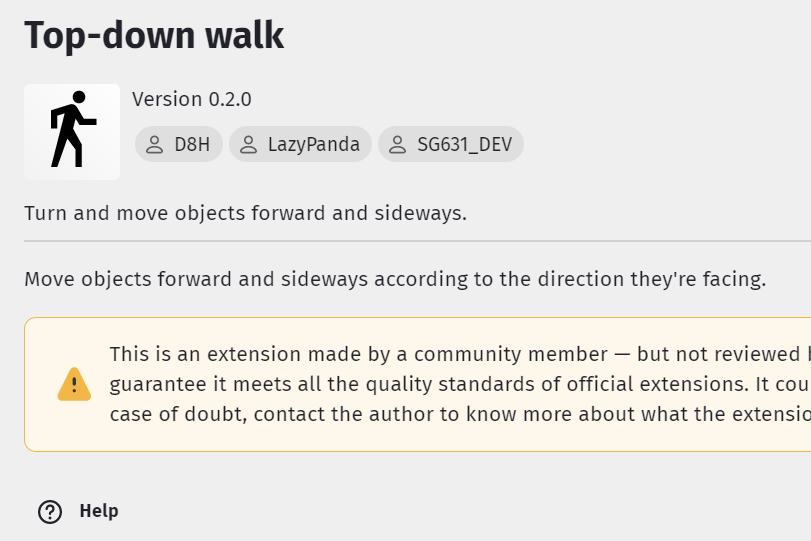The width and height of the screenshot is (811, 541).
Task: Click the short description about turning objects
Action: 246,213
